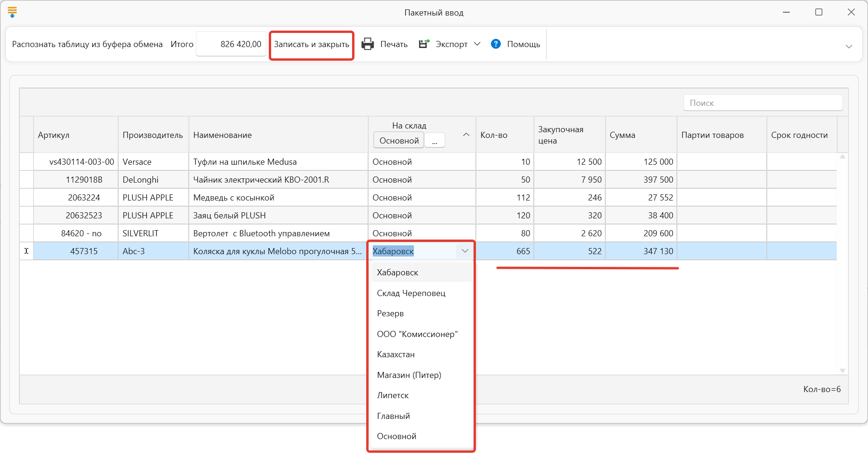Select Главный from the dropdown list
Image resolution: width=868 pixels, height=457 pixels.
tap(421, 416)
